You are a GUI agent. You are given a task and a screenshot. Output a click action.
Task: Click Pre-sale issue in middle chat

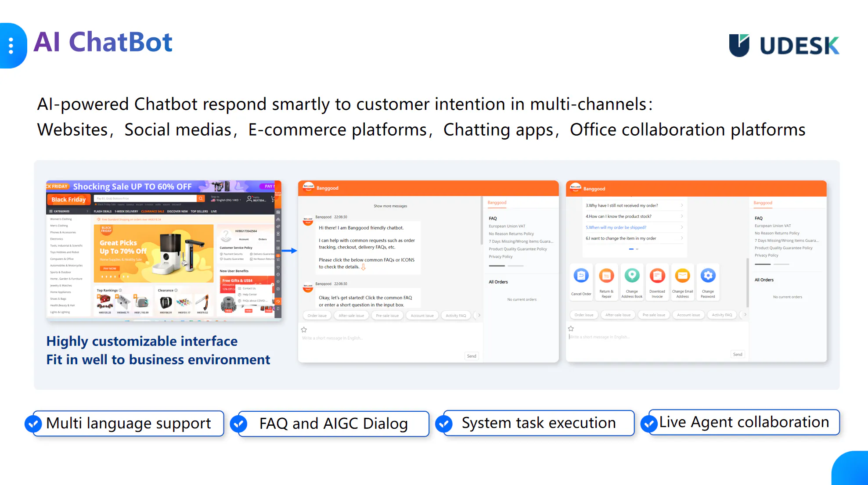tap(387, 316)
